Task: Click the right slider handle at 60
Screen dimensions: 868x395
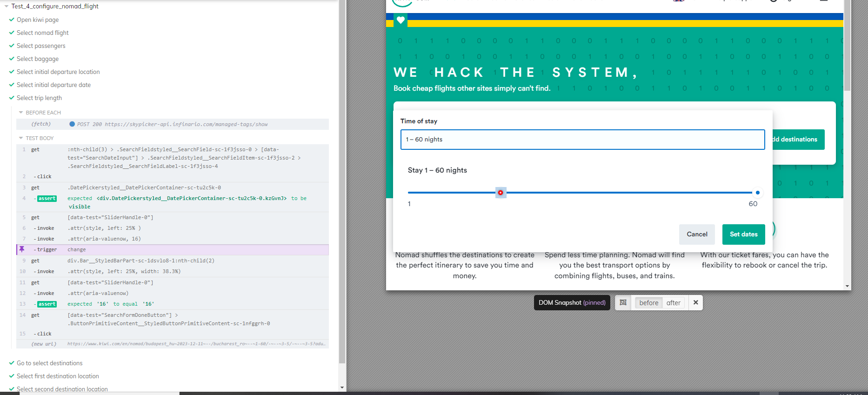Action: (758, 193)
